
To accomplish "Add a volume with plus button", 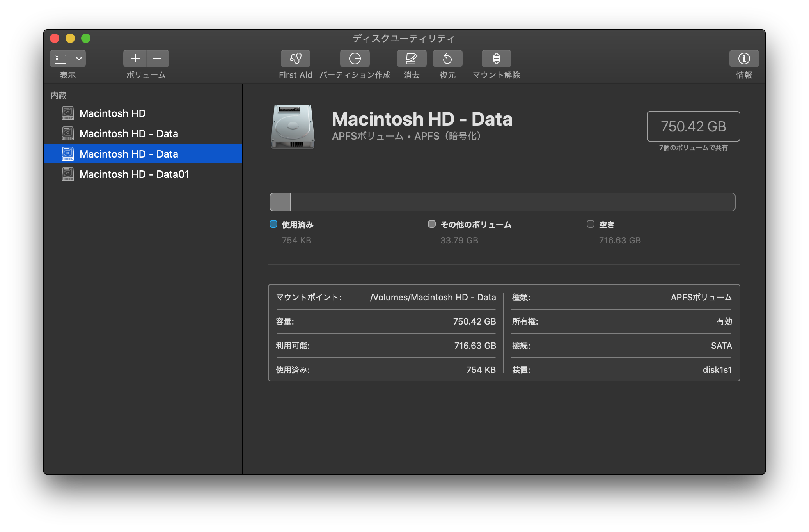I will point(135,59).
